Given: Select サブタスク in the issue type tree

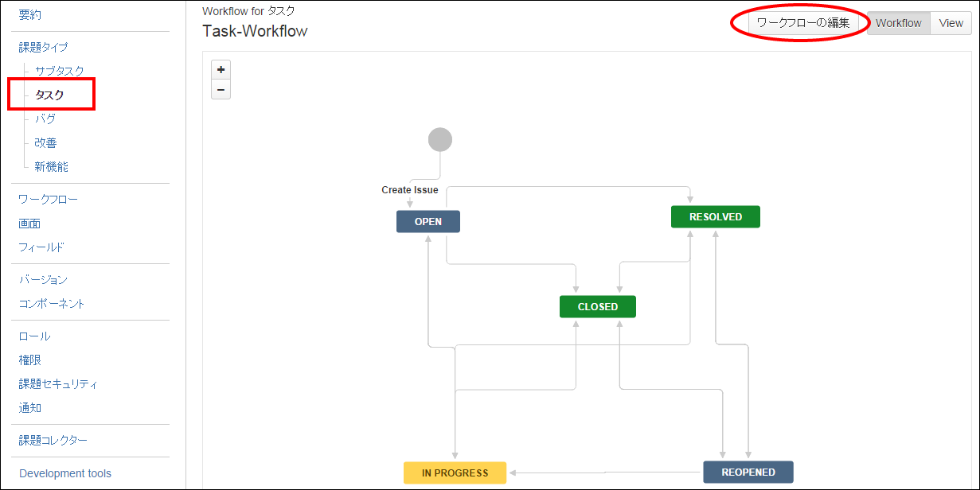Looking at the screenshot, I should (x=59, y=71).
